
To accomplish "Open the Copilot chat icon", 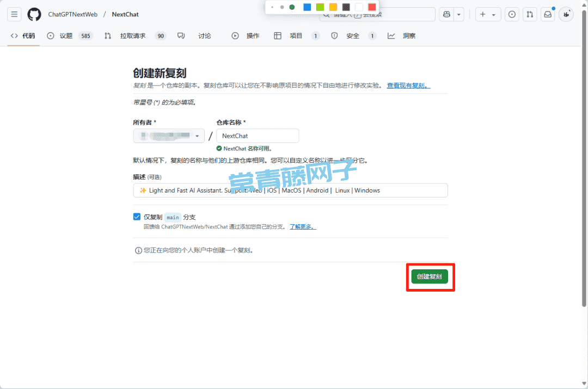I will click(446, 14).
